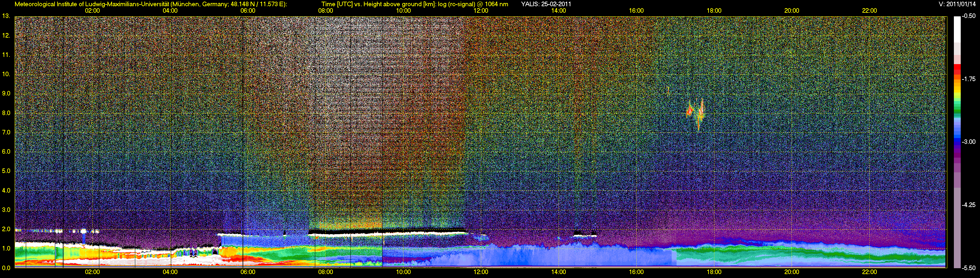This screenshot has height=278, width=980.
Task: Click '08:00' on the lower time axis
Action: (326, 272)
